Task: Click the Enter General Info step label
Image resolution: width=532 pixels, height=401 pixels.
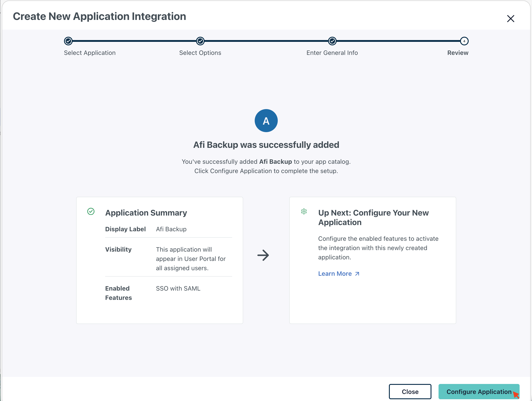Action: 332,53
